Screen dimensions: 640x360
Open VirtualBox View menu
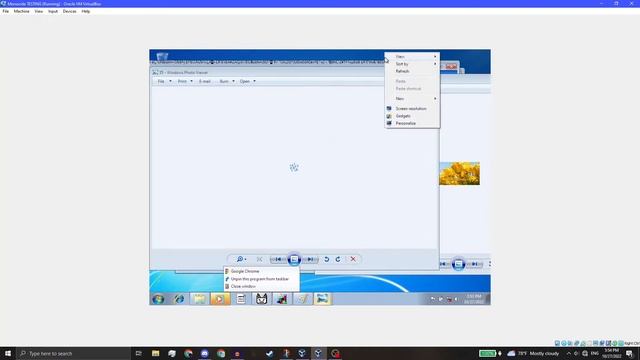tap(38, 11)
